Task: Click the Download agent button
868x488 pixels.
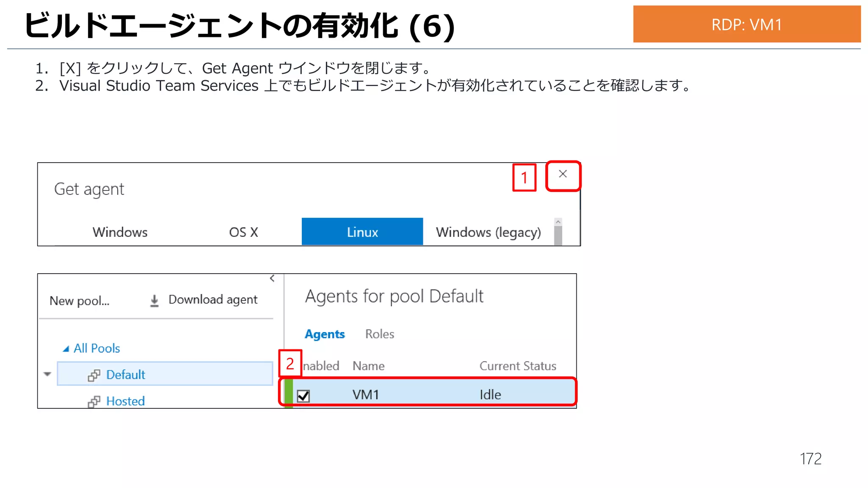Action: [x=213, y=300]
